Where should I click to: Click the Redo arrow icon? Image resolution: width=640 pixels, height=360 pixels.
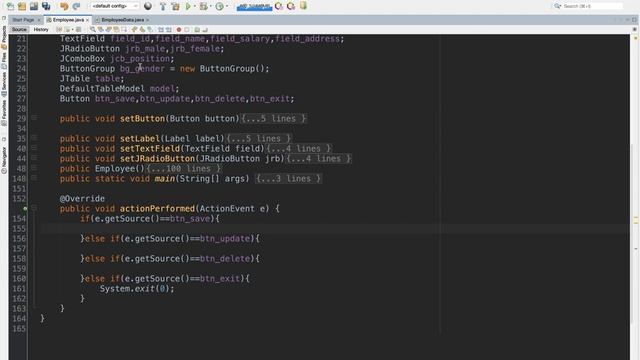coord(76,6)
